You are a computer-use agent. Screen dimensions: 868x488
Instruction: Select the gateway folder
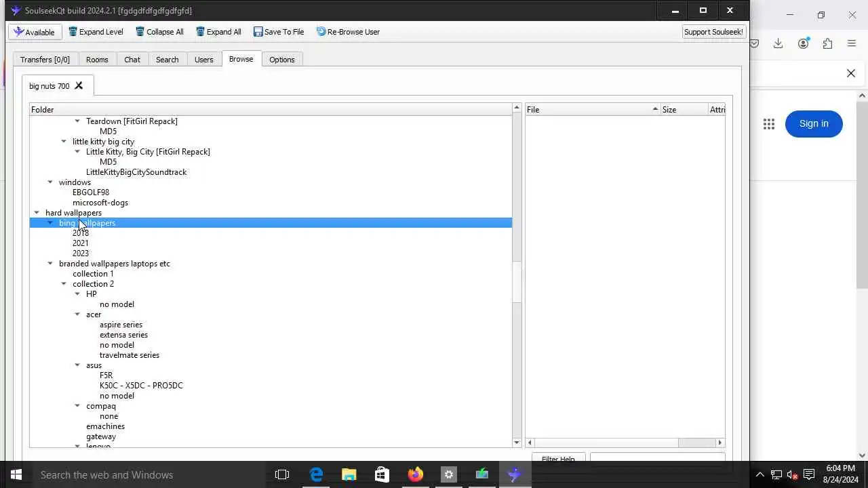[x=101, y=436]
